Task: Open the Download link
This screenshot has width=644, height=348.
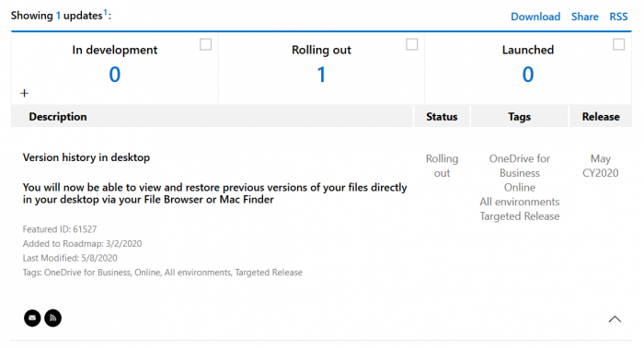Action: coord(535,17)
